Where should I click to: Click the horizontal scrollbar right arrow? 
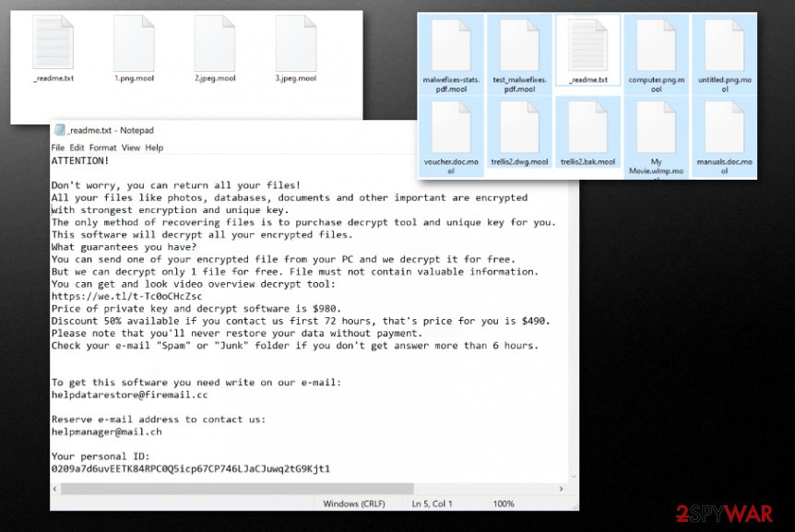tap(561, 489)
